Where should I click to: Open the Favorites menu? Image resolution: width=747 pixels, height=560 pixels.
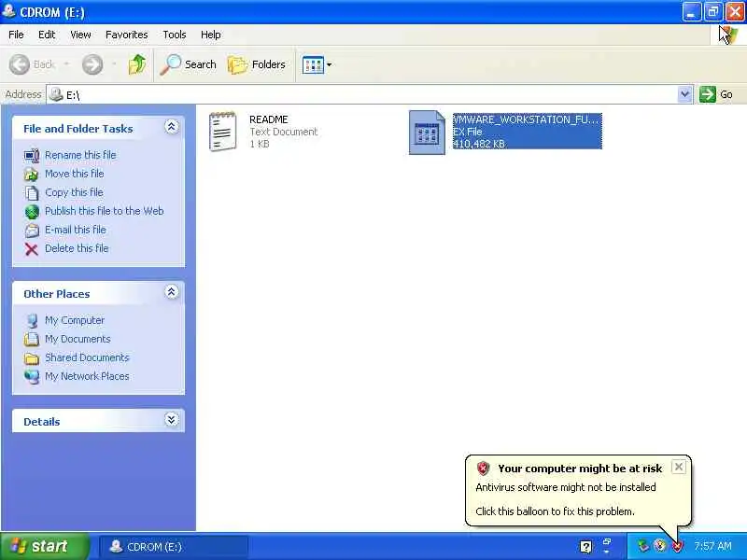coord(127,35)
